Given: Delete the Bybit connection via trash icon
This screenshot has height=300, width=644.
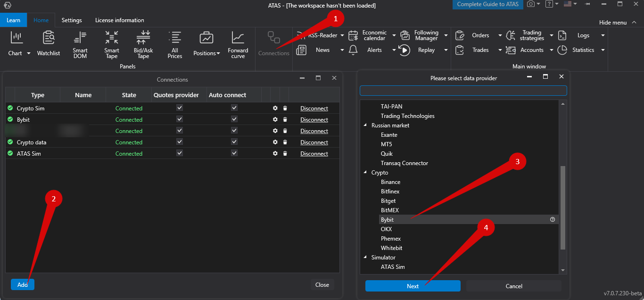Looking at the screenshot, I should pyautogui.click(x=285, y=119).
